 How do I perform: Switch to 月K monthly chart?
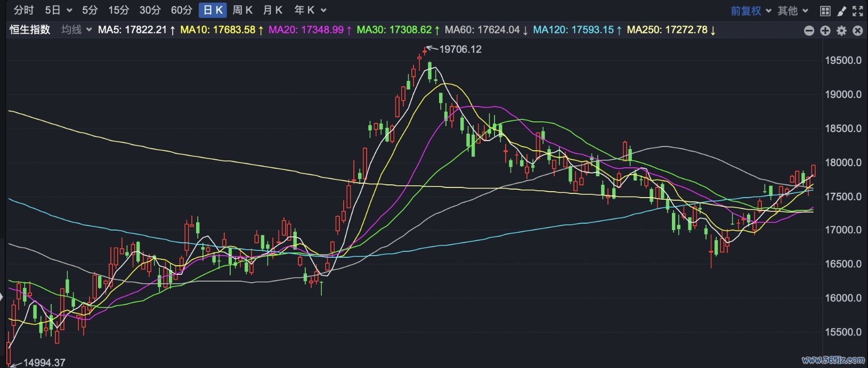tap(273, 10)
